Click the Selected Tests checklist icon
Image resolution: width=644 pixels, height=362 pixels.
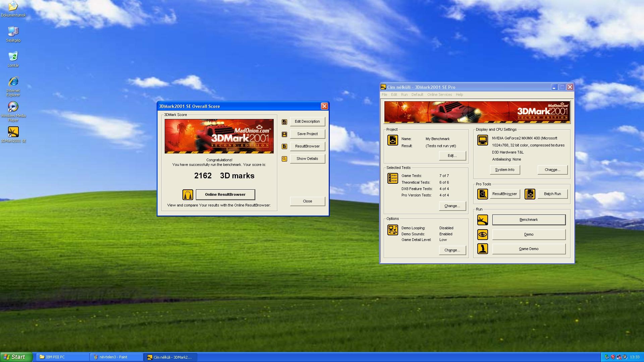[392, 178]
